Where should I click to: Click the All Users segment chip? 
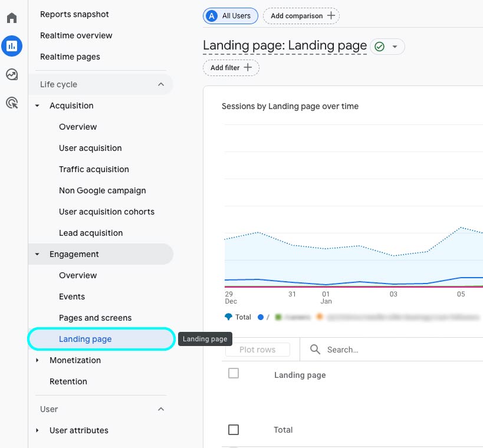pyautogui.click(x=231, y=16)
